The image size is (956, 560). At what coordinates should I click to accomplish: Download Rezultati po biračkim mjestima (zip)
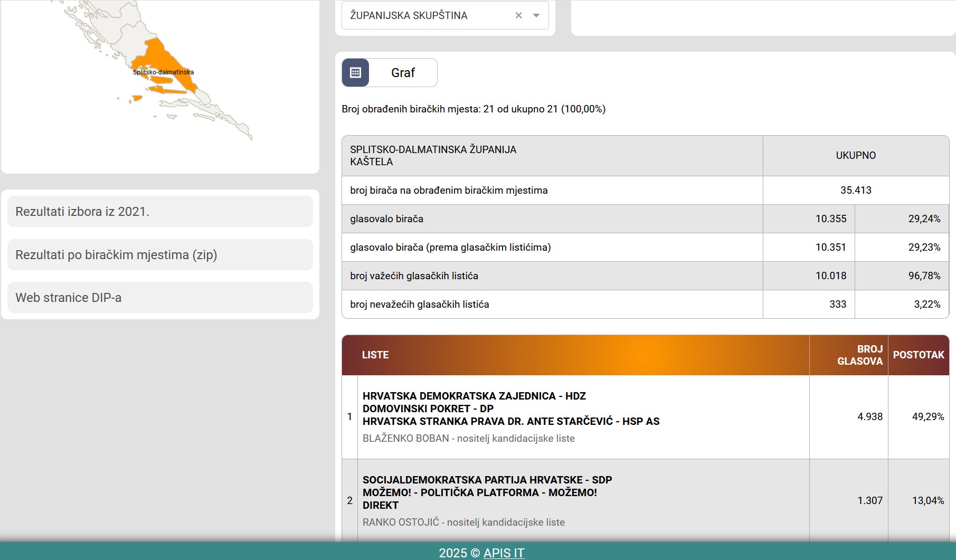coord(160,255)
